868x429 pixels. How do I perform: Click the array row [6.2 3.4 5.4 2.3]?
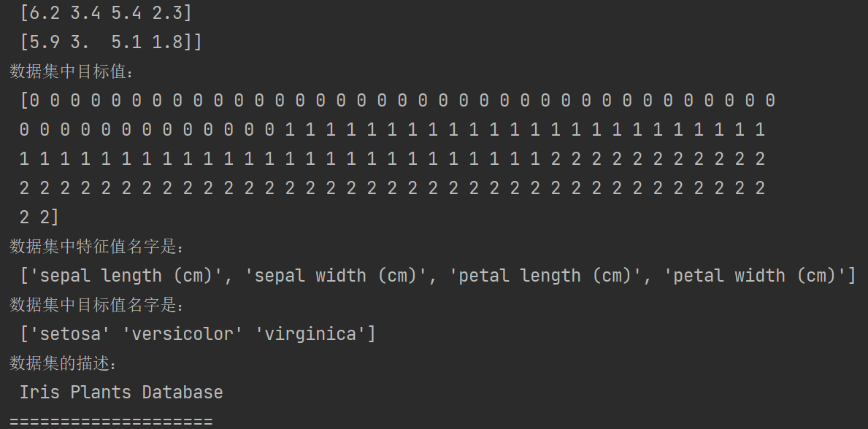point(106,12)
